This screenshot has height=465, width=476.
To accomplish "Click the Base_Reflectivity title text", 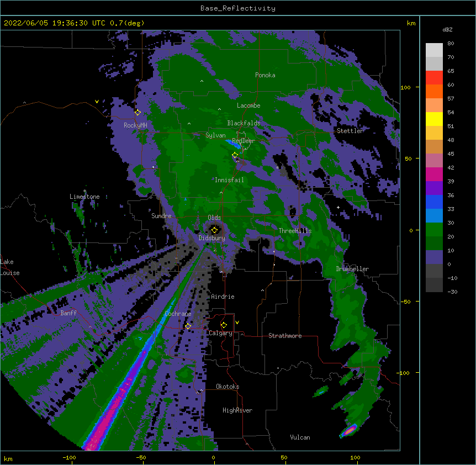I will pyautogui.click(x=238, y=8).
